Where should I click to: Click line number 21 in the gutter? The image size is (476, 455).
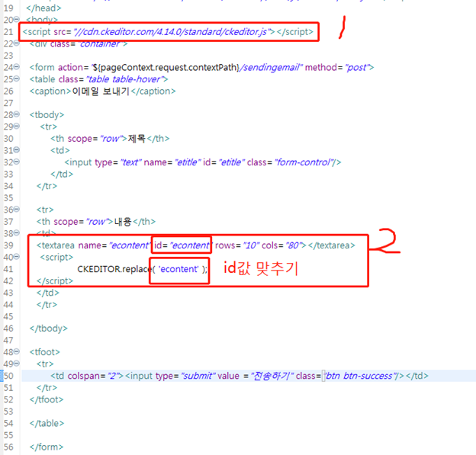point(8,32)
